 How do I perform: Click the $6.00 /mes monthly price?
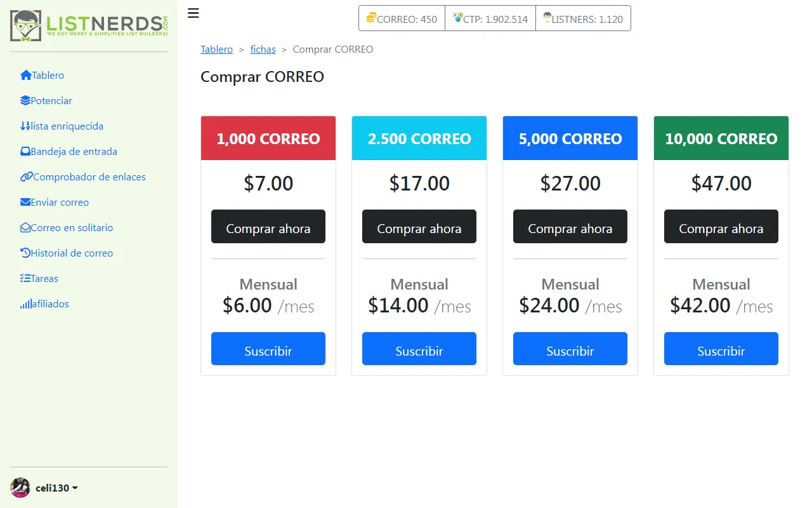click(268, 305)
